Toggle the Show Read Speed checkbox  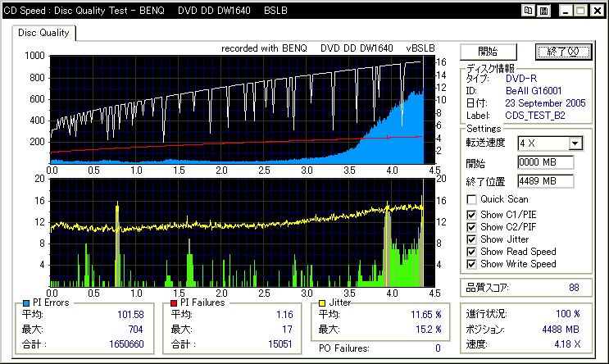(x=471, y=253)
